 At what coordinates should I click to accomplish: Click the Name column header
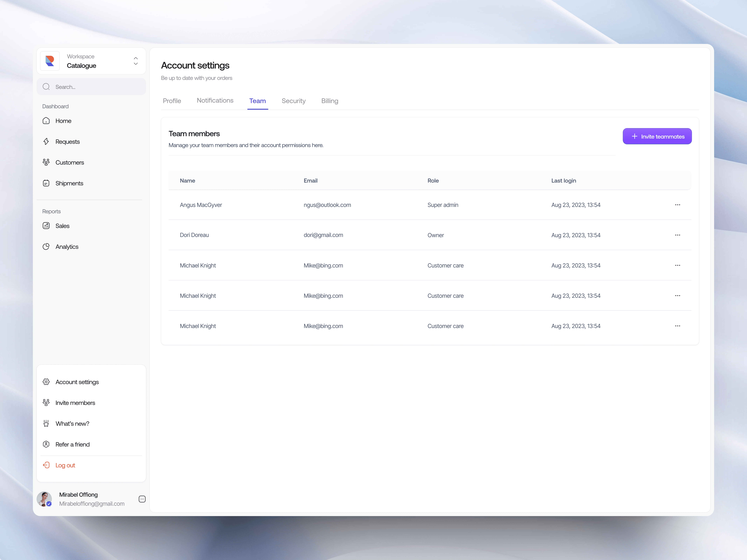(x=187, y=181)
